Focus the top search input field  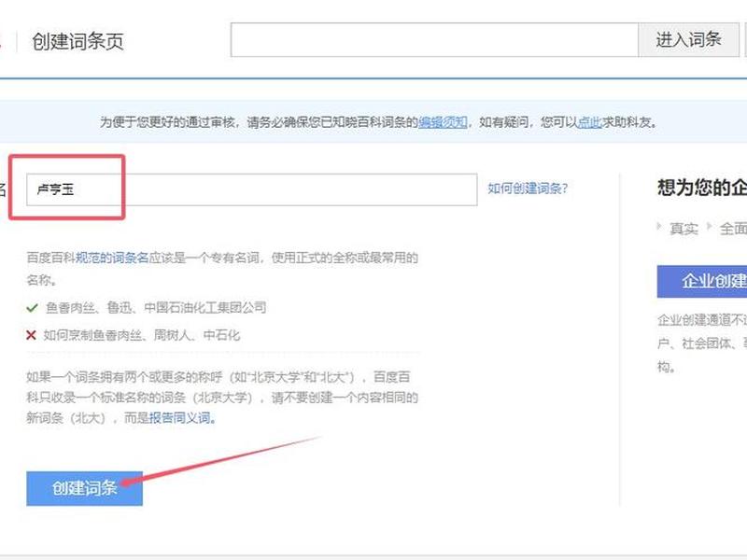(x=434, y=40)
